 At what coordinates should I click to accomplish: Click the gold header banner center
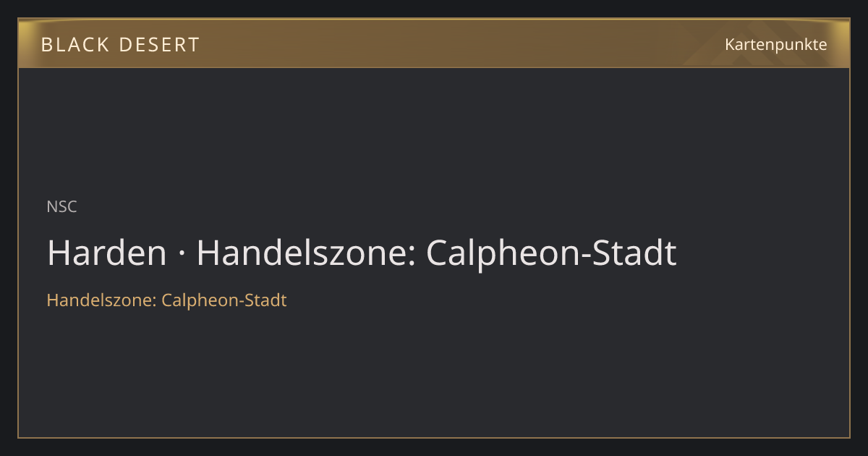click(434, 43)
